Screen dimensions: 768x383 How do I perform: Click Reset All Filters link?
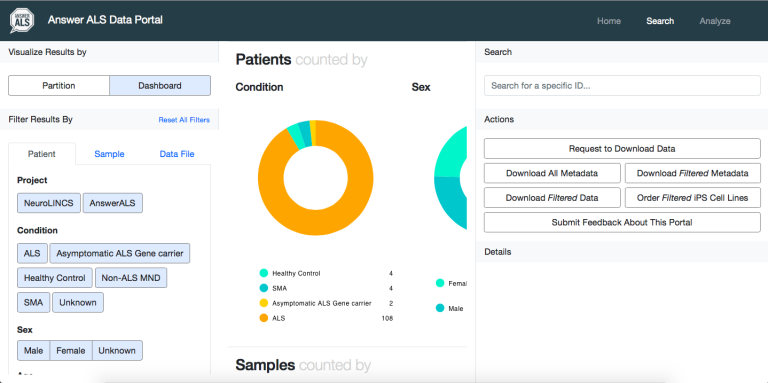[x=184, y=120]
